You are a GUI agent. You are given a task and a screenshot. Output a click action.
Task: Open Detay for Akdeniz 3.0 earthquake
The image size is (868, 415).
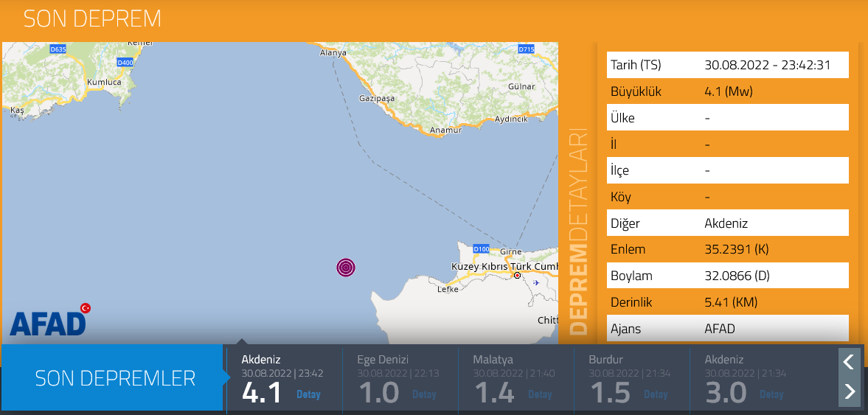point(771,394)
